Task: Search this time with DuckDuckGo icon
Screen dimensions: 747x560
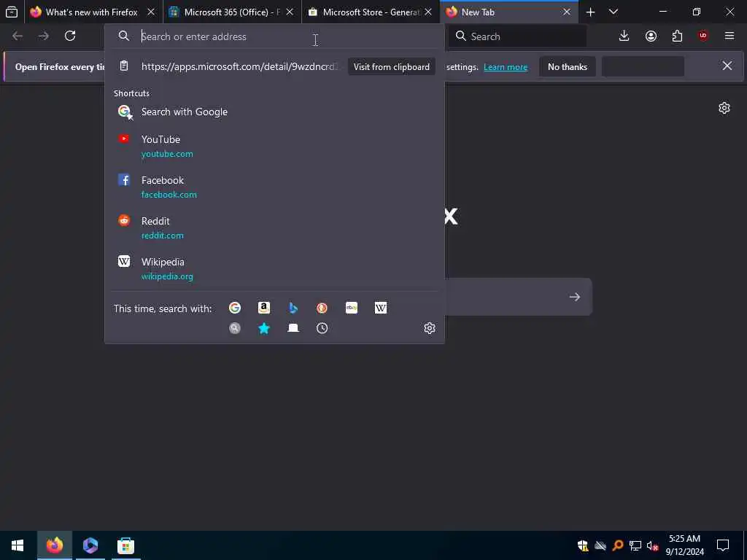Action: (322, 308)
